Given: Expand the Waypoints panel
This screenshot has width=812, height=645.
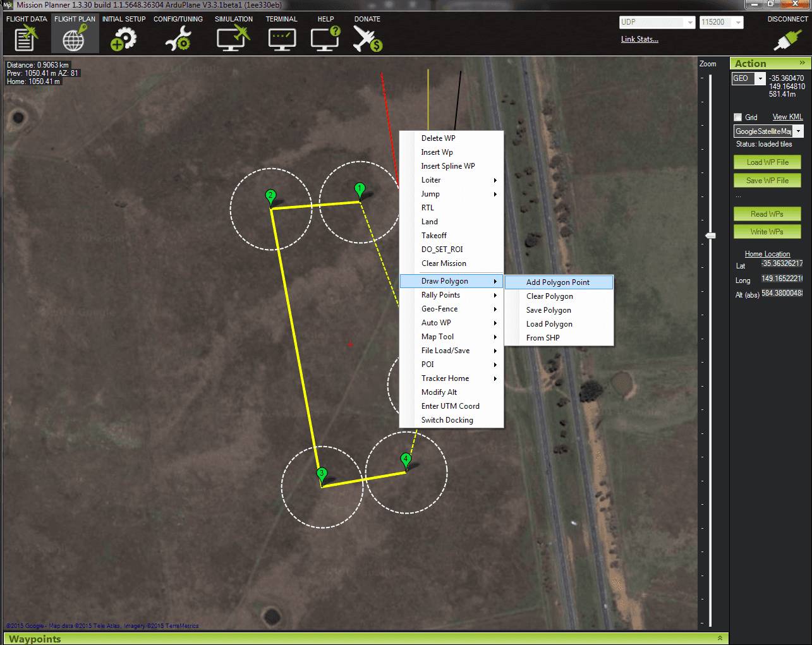Looking at the screenshot, I should click(720, 639).
